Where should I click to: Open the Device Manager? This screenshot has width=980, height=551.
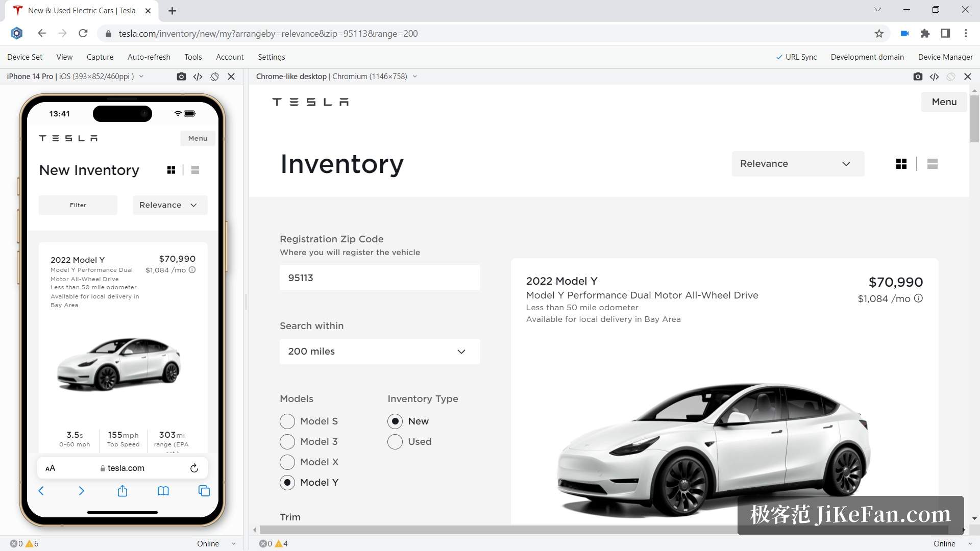pos(945,57)
